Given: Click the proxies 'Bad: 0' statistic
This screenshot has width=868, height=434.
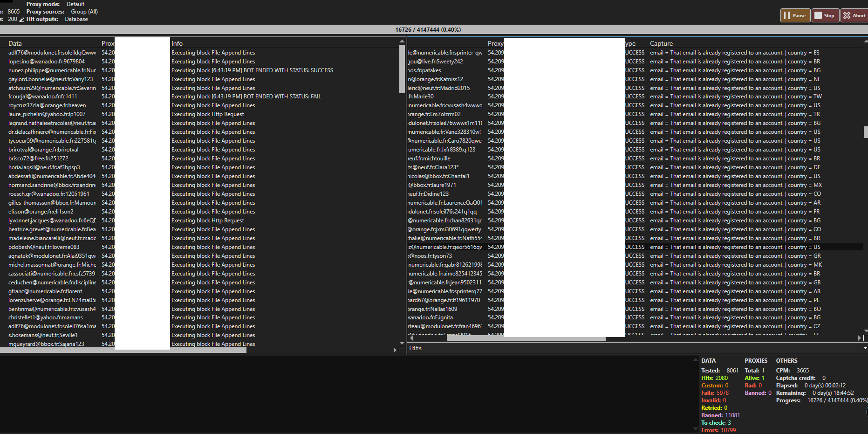Looking at the screenshot, I should (753, 386).
